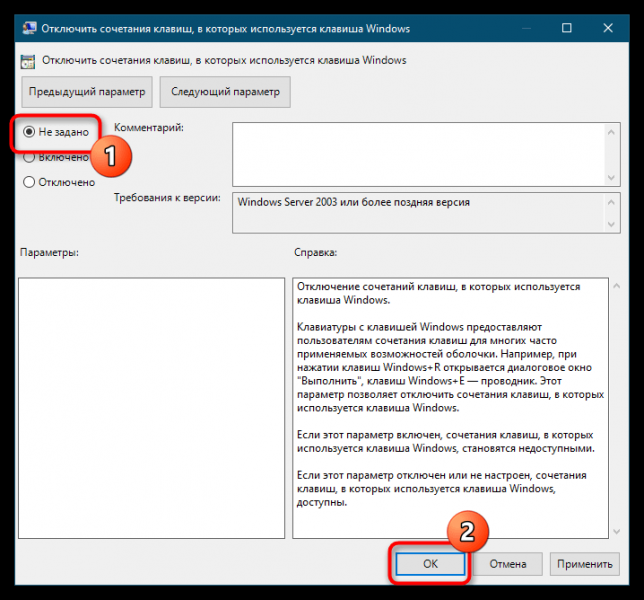Confirm the dialog with OK
This screenshot has height=600, width=644.
tap(430, 564)
